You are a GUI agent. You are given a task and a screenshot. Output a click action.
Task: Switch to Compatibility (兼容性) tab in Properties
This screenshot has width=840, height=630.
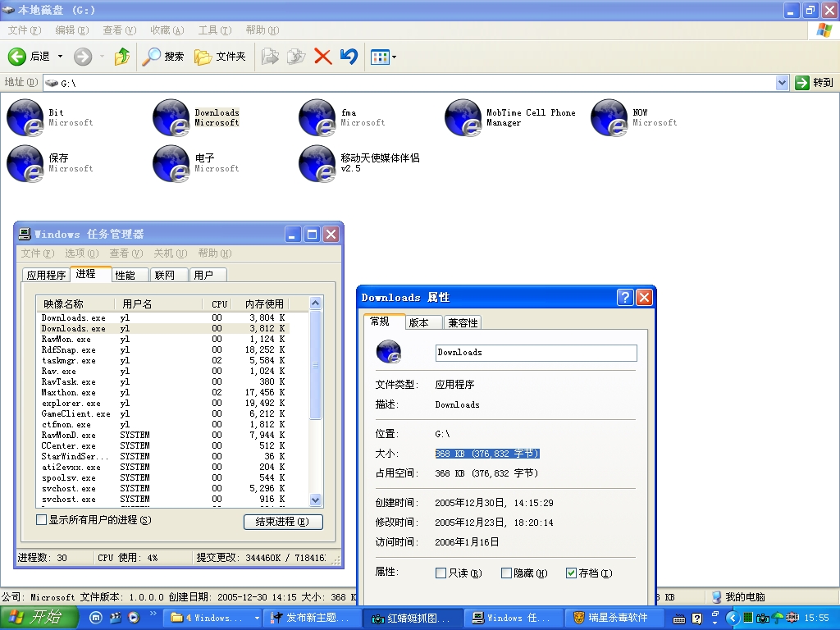point(463,322)
